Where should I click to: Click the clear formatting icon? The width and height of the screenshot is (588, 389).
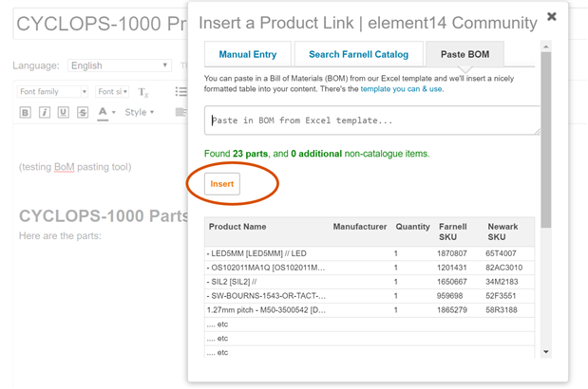(x=143, y=92)
